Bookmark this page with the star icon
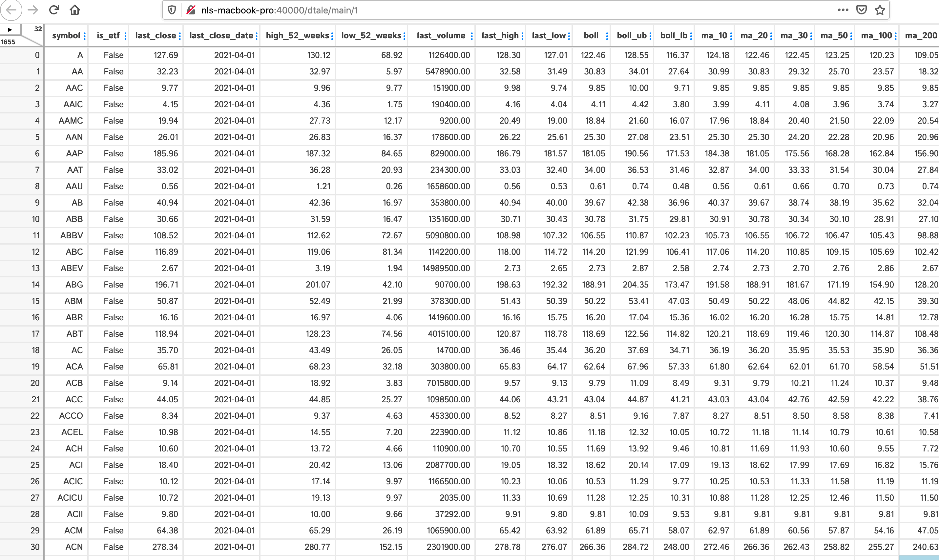The height and width of the screenshot is (560, 939). (x=880, y=10)
